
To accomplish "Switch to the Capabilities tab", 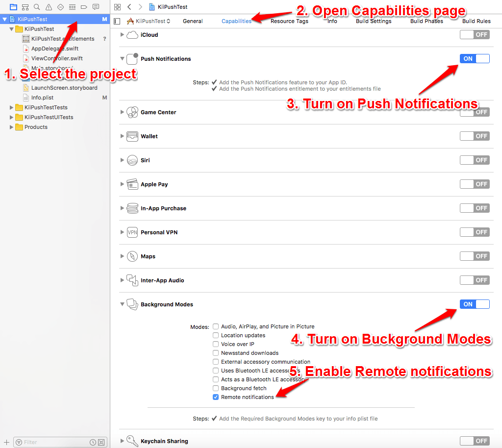I will pos(236,21).
